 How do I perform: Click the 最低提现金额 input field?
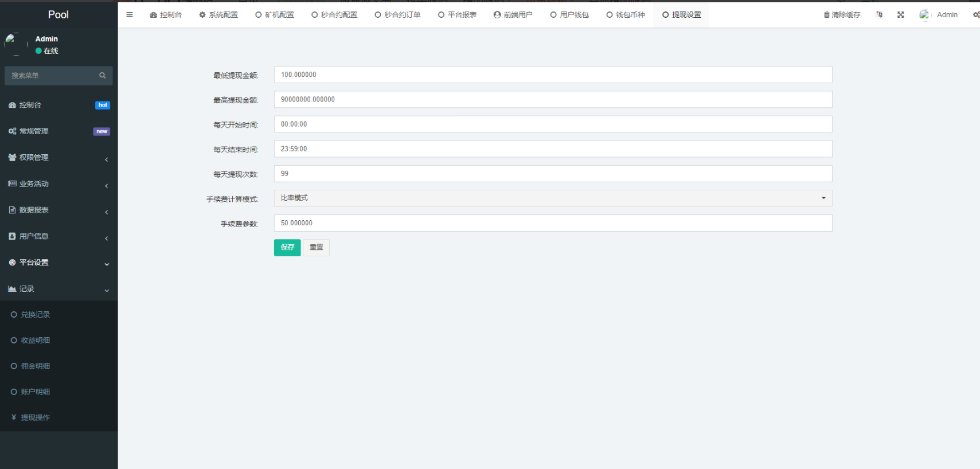point(553,75)
